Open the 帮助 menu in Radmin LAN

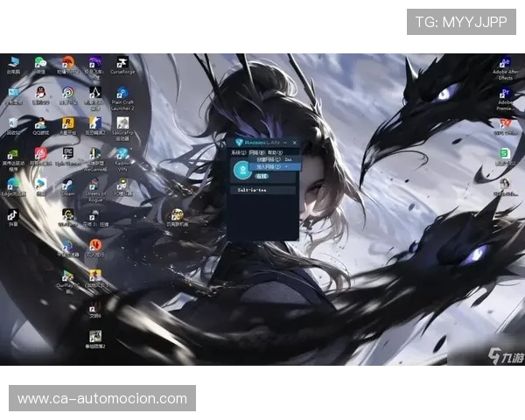click(275, 152)
